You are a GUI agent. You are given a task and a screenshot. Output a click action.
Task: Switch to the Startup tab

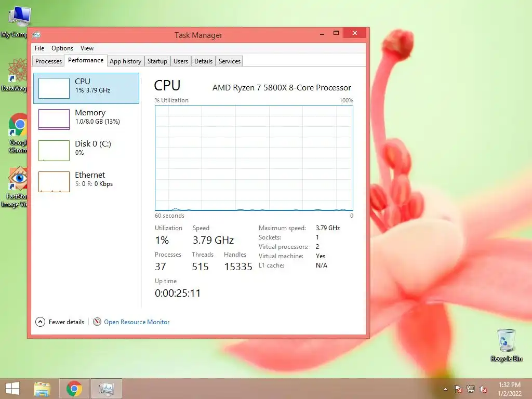[157, 61]
